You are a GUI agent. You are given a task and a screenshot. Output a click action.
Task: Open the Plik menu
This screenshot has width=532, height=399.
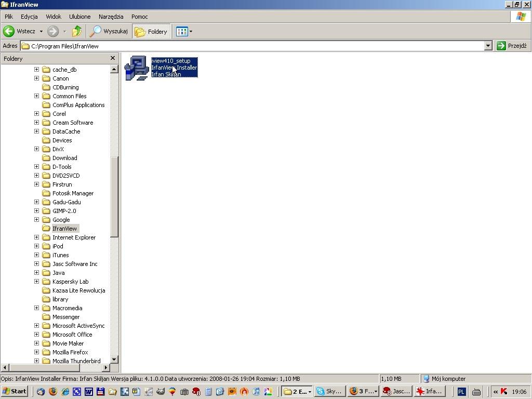pos(9,16)
